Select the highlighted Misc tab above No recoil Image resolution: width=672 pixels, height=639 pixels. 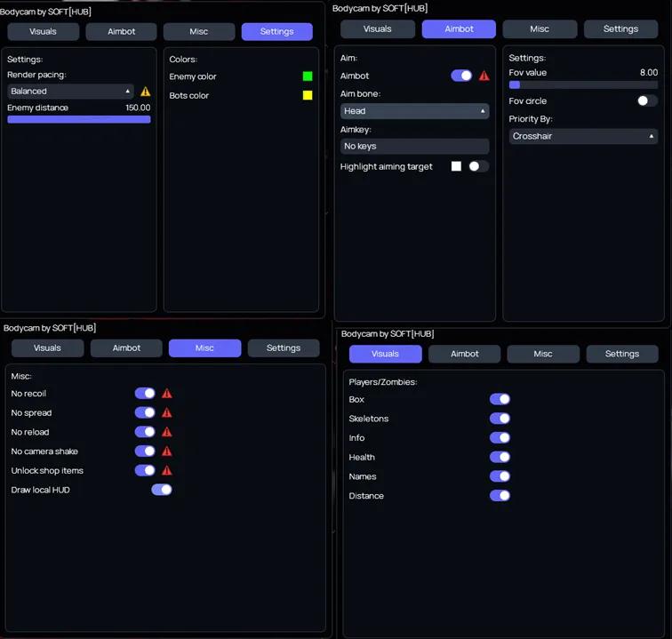click(x=204, y=348)
